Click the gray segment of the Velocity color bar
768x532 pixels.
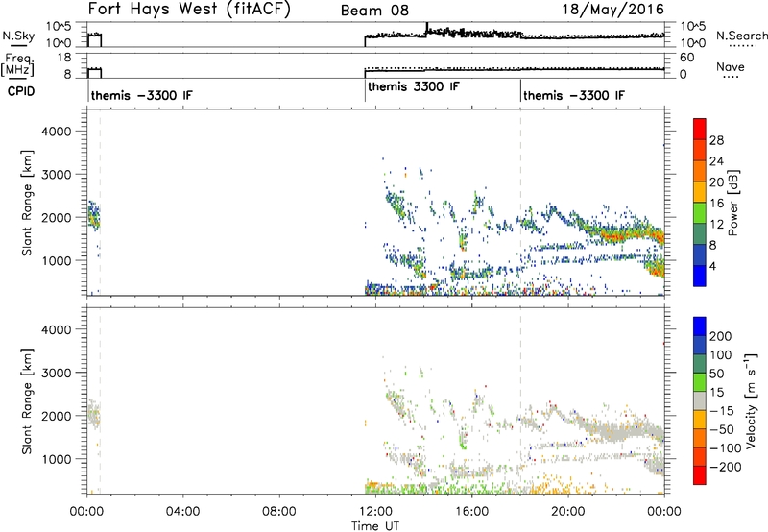(x=700, y=400)
